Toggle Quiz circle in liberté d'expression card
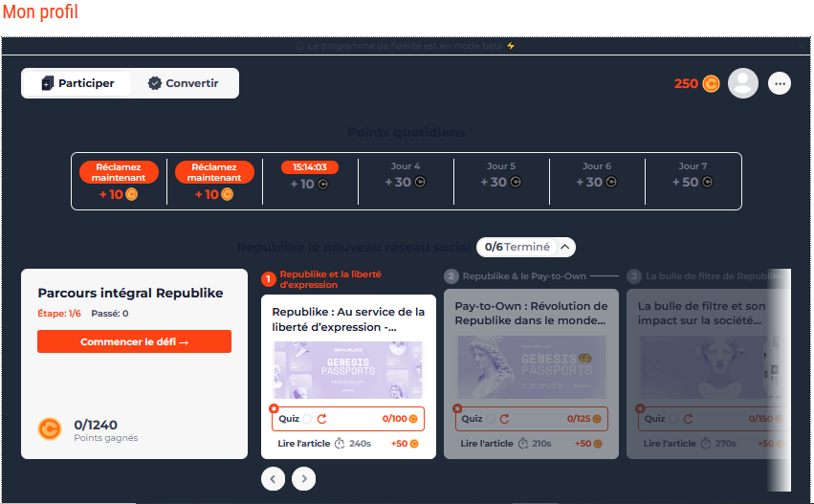This screenshot has height=504, width=814. tap(307, 419)
